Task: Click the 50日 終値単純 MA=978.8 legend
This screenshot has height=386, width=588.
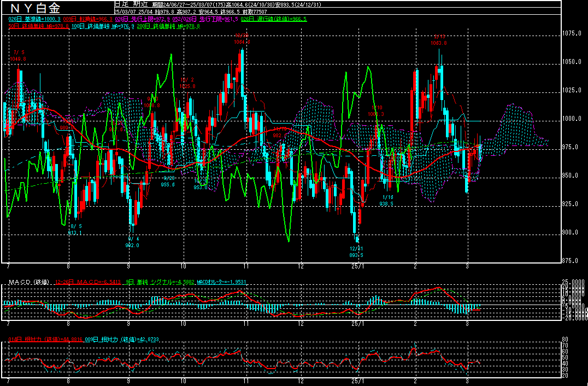Action: pyautogui.click(x=39, y=26)
